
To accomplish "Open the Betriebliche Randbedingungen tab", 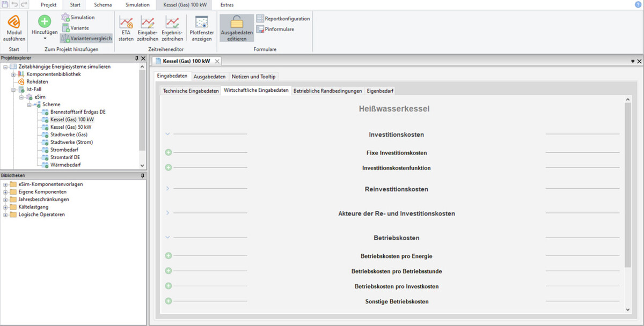I will click(x=327, y=91).
